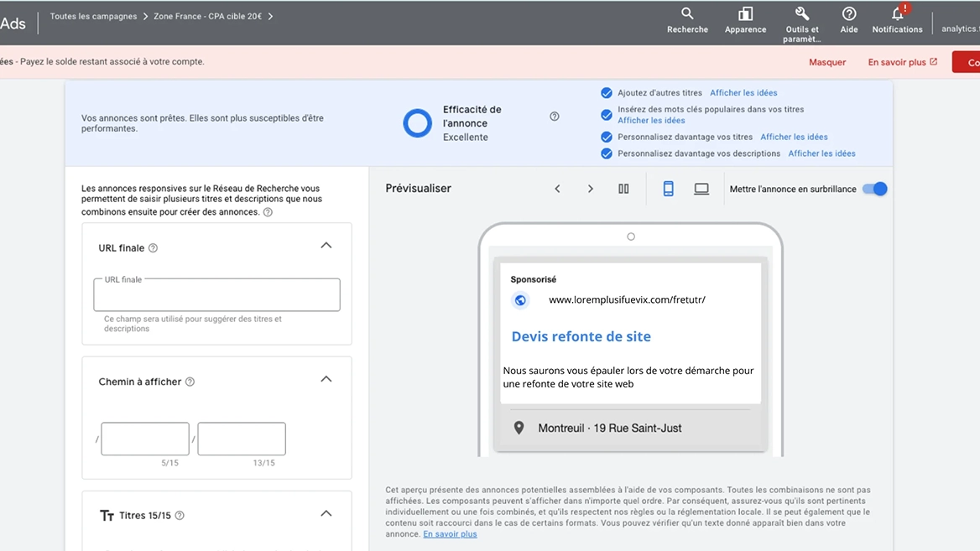Click the Prévisualiser heading
The height and width of the screenshot is (551, 980).
(418, 189)
